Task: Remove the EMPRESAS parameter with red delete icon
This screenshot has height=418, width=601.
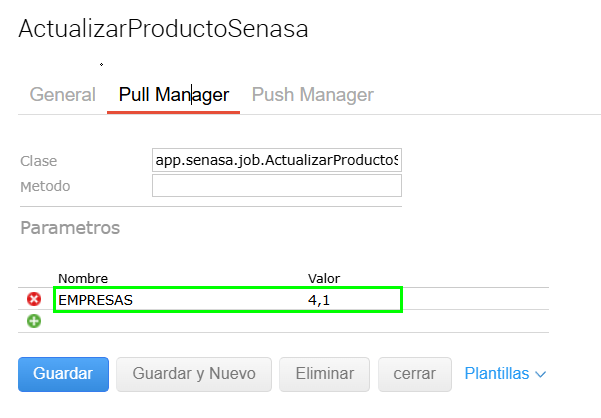Action: tap(34, 299)
